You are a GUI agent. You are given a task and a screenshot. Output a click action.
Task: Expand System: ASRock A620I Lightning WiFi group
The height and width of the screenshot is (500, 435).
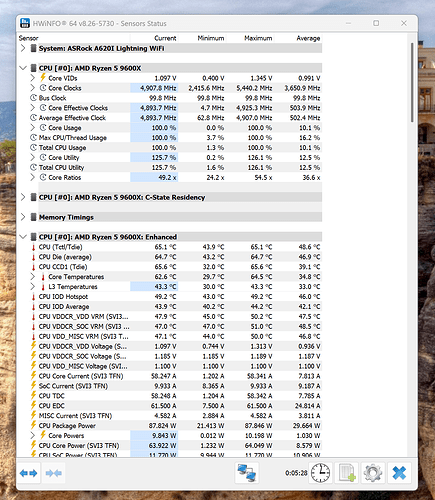coord(23,48)
